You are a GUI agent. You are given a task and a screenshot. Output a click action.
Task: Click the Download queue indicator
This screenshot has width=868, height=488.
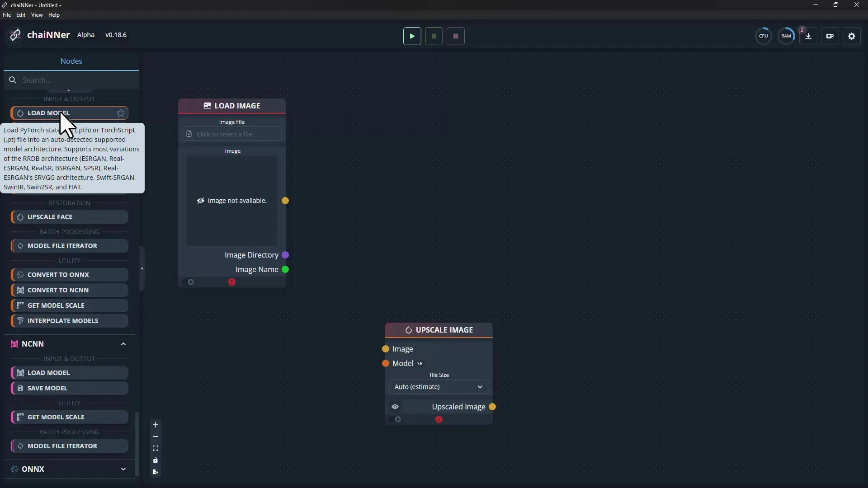tap(808, 36)
